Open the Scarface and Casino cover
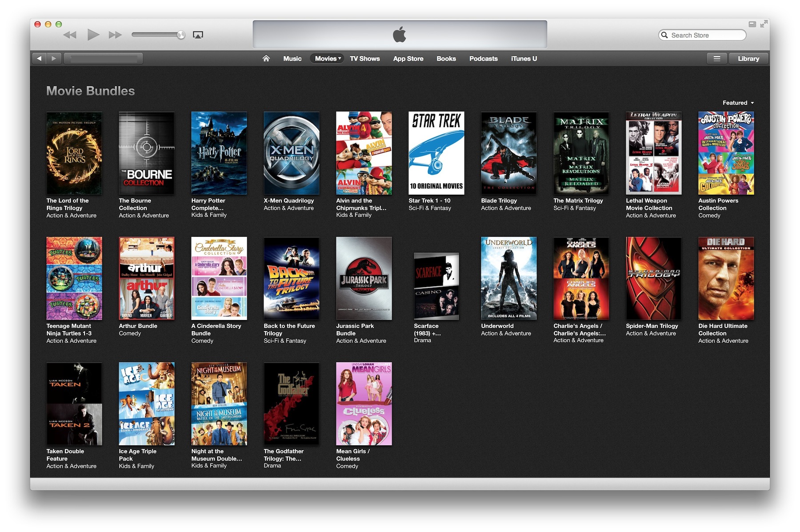 click(x=436, y=286)
